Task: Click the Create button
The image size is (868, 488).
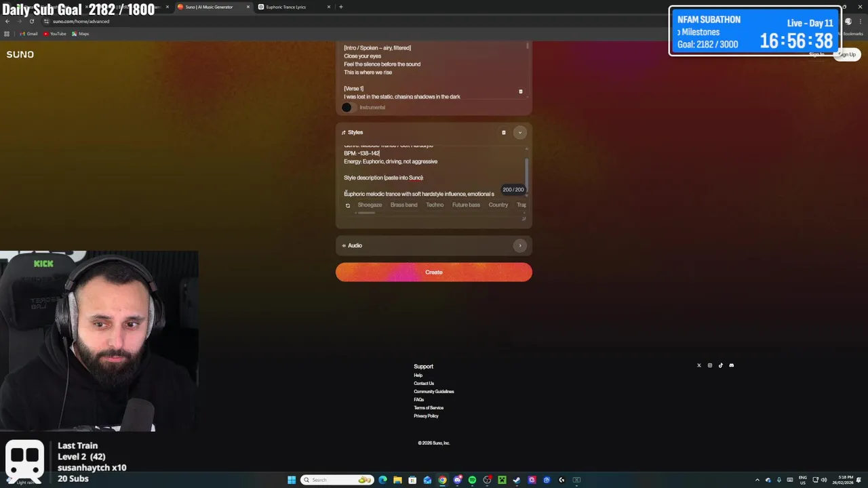Action: (434, 272)
